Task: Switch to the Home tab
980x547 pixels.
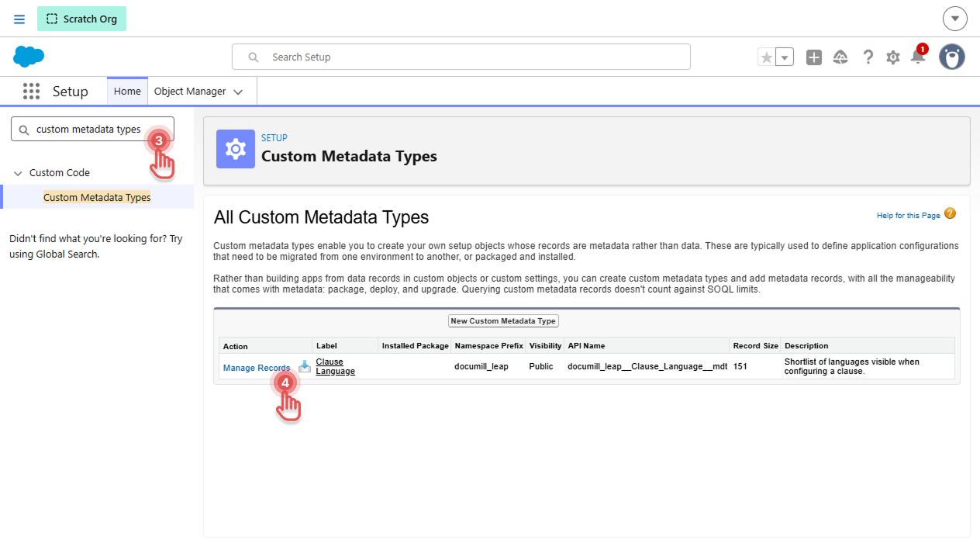Action: 127,91
